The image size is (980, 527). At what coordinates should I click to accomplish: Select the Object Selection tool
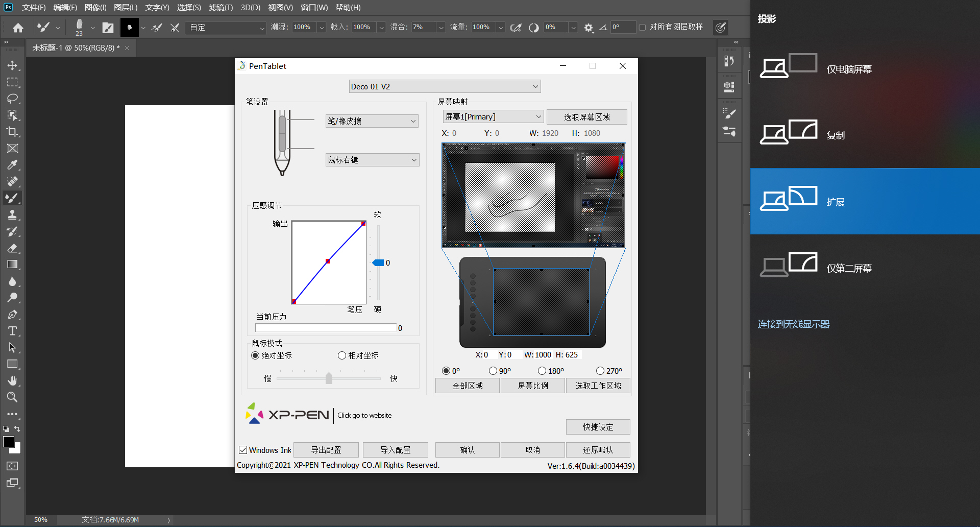12,115
